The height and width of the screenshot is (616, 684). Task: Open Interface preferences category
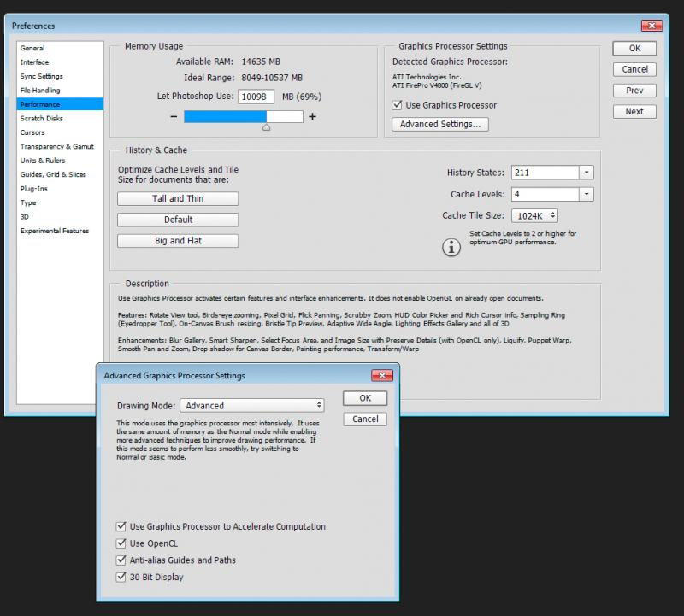click(x=60, y=62)
